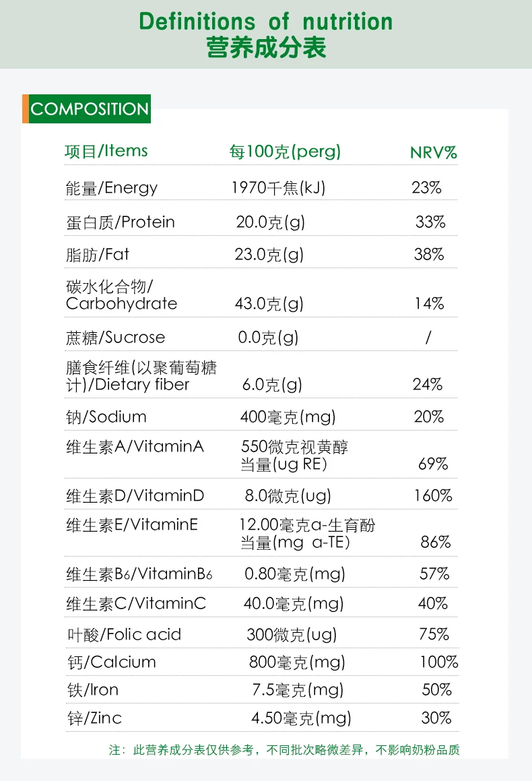This screenshot has height=781, width=532.
Task: Click the 23.0克(g) Fat value
Action: pyautogui.click(x=269, y=255)
